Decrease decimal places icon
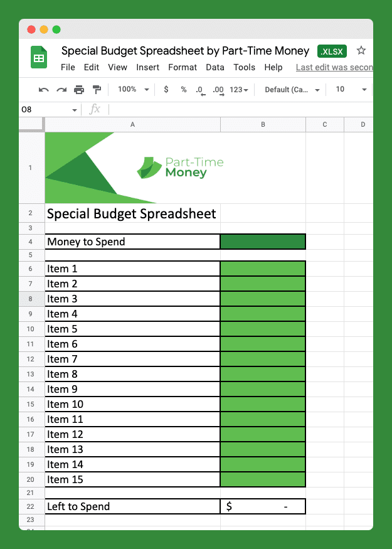 [x=200, y=90]
